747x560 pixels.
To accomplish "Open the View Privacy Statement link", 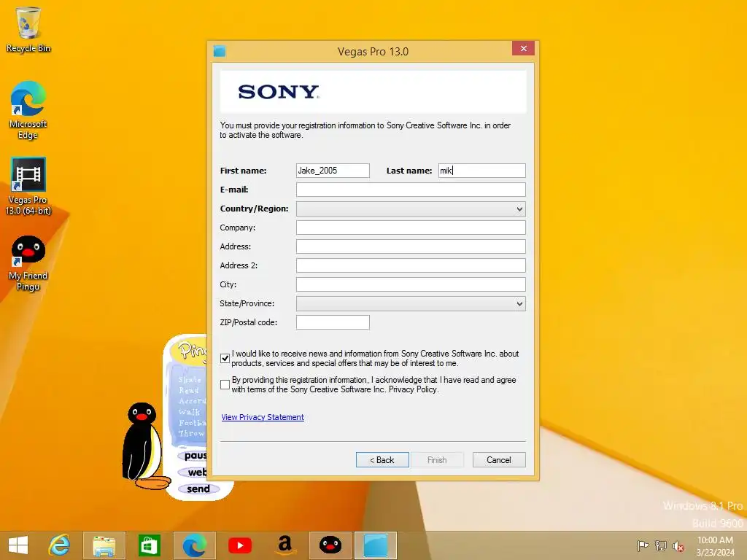I will (x=263, y=417).
